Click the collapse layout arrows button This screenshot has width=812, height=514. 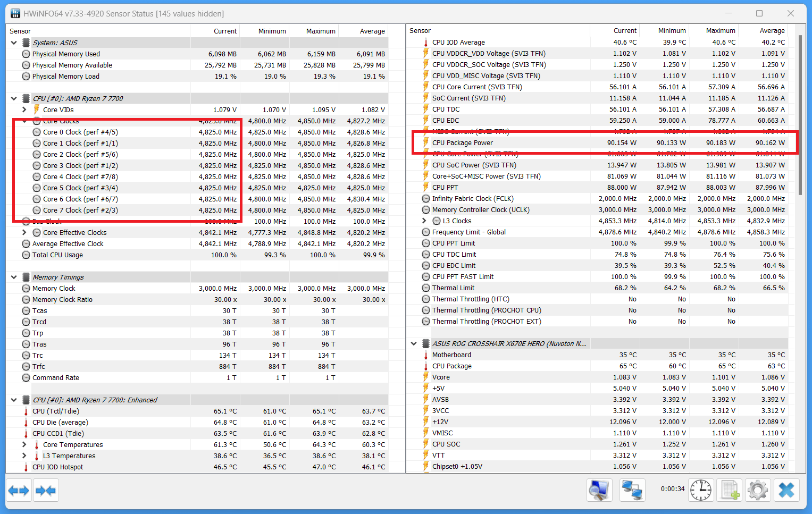pyautogui.click(x=46, y=490)
